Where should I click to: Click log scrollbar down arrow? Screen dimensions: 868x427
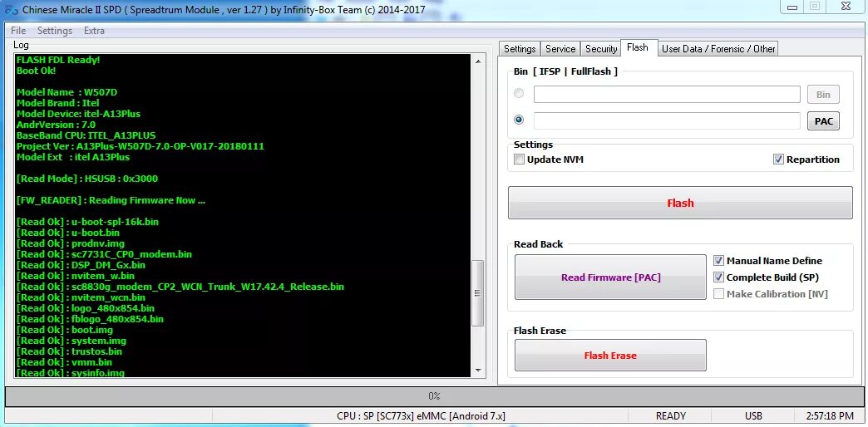pos(478,371)
